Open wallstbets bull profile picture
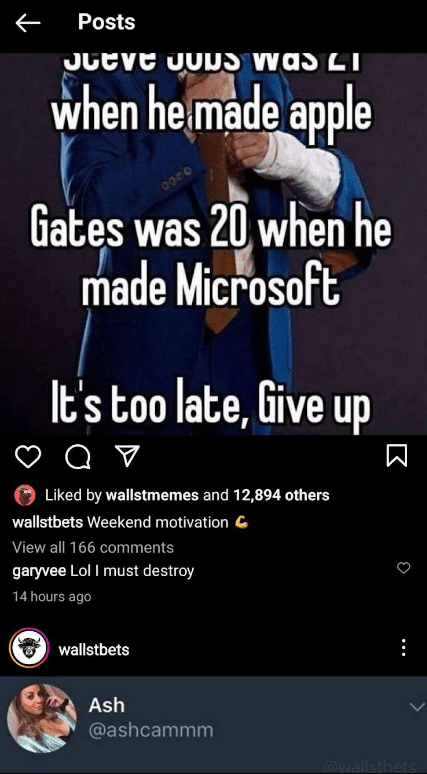The height and width of the screenshot is (774, 427). coord(29,648)
